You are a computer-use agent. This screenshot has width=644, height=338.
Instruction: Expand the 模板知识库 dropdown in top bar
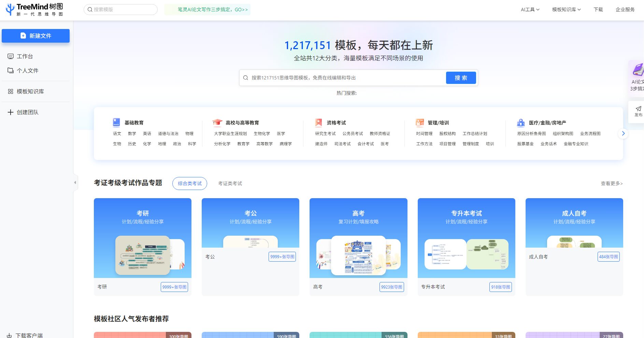click(566, 10)
